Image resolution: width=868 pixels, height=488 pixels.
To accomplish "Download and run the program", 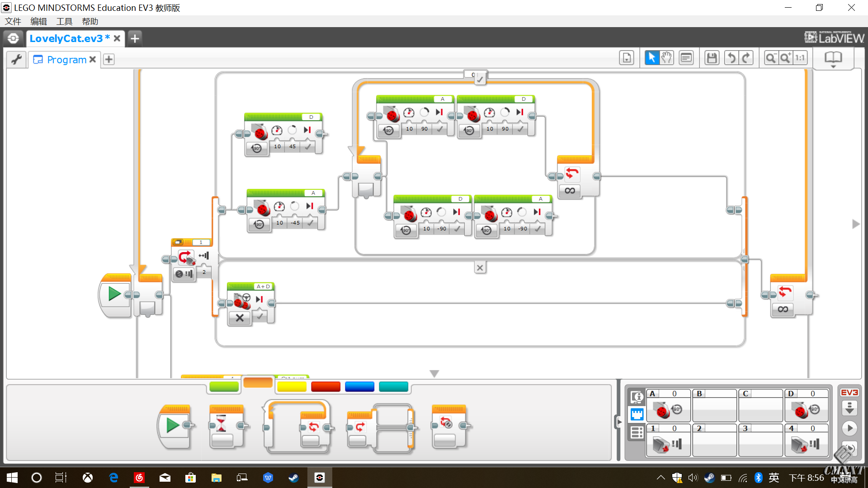I will (849, 428).
